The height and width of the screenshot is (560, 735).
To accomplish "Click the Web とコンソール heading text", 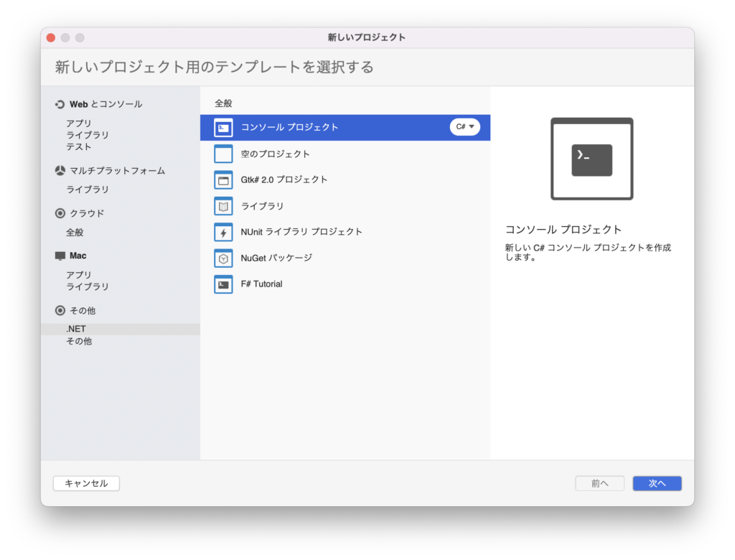I will [x=106, y=104].
